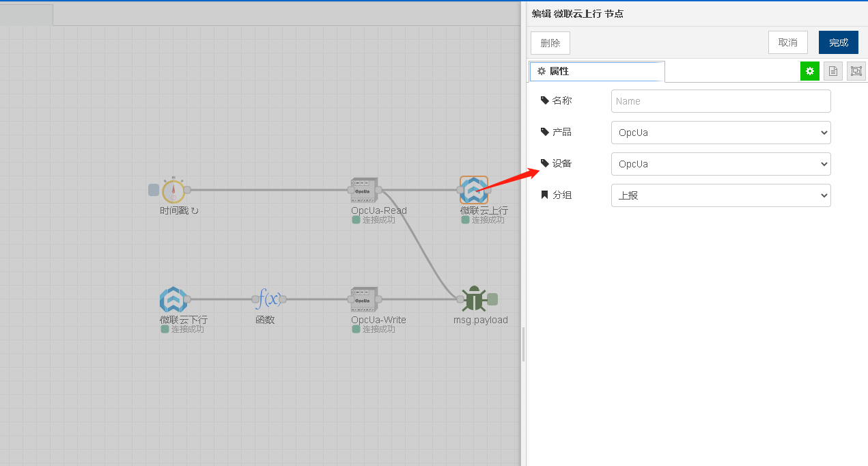This screenshot has height=466, width=868.
Task: Open the node description document icon
Action: click(833, 71)
